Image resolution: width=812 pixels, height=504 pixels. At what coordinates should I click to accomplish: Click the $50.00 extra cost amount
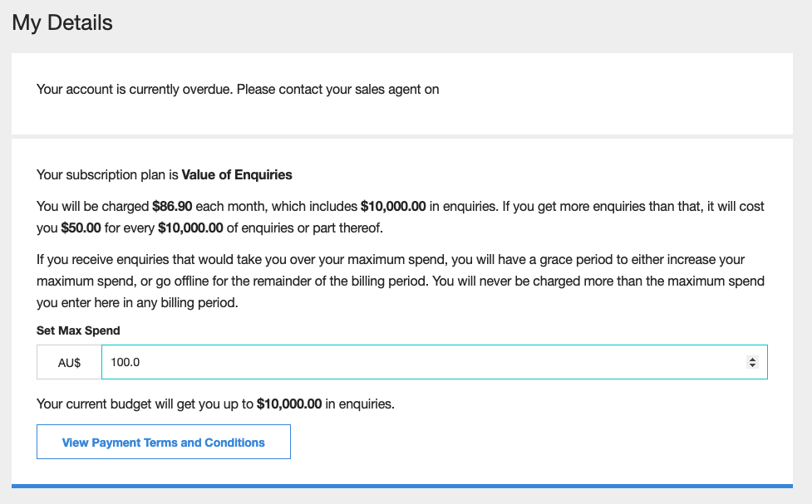click(81, 228)
